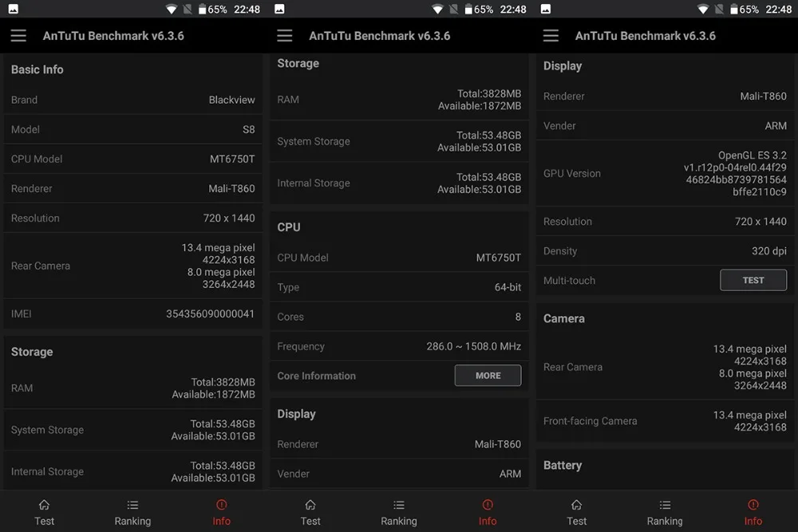The image size is (798, 532).
Task: Select clock 22:48 in right status bar
Action: click(779, 9)
